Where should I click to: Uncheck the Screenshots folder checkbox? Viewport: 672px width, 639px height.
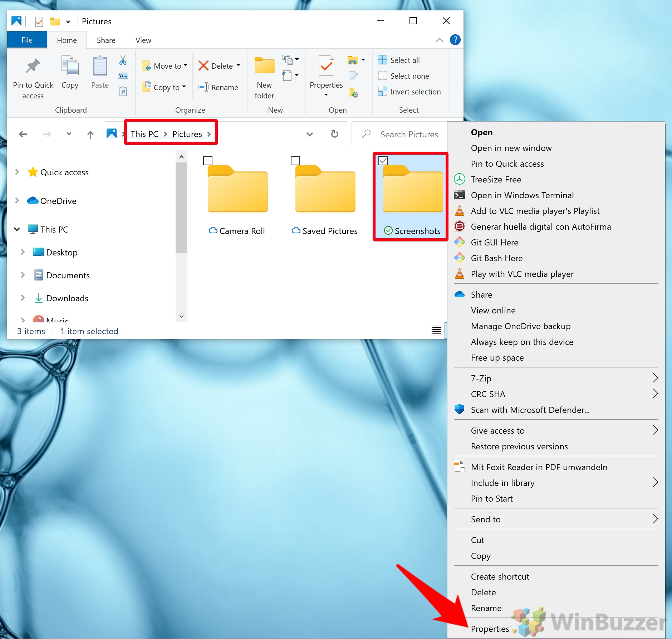(383, 161)
